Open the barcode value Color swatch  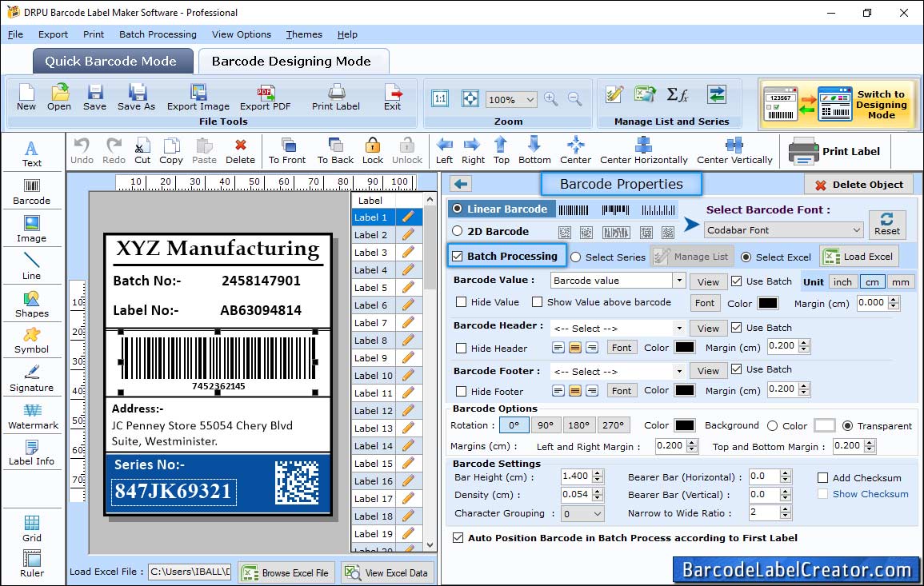tap(768, 303)
